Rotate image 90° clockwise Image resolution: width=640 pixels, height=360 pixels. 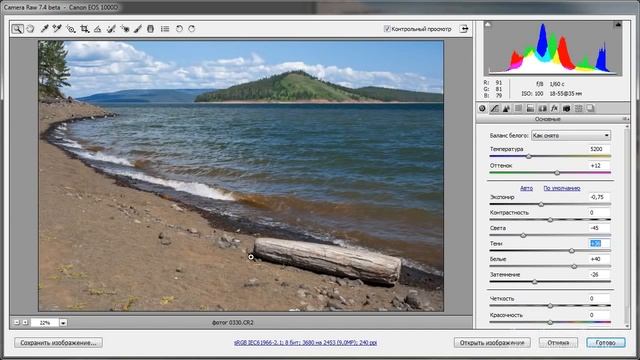click(192, 29)
